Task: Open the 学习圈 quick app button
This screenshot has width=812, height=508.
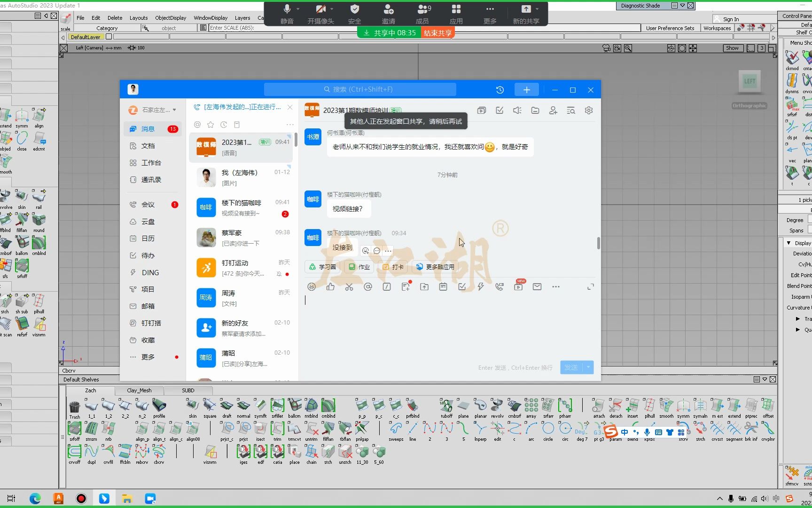Action: [323, 267]
